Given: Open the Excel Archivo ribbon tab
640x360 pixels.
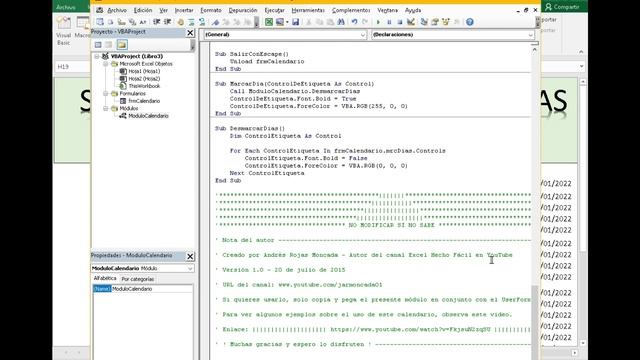Looking at the screenshot, I should 66,7.
